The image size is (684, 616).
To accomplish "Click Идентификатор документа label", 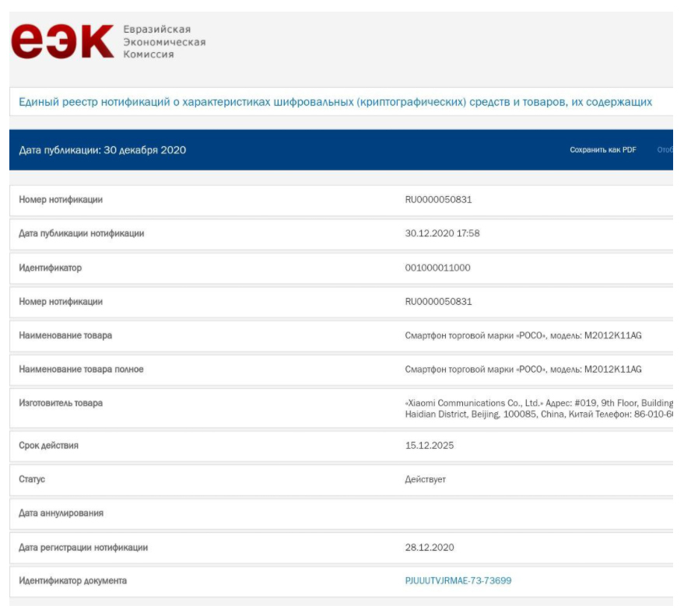I will (x=73, y=581).
